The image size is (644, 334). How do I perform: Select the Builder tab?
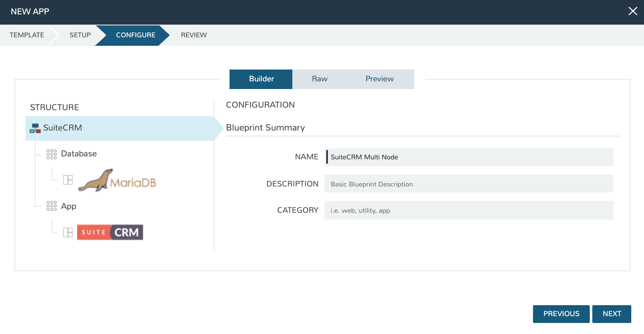tap(261, 79)
